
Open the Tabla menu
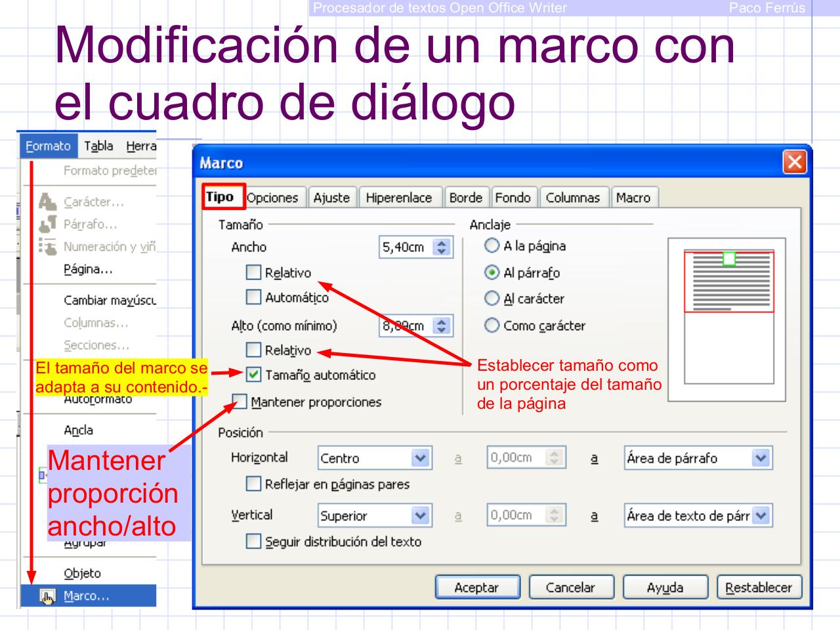[100, 145]
